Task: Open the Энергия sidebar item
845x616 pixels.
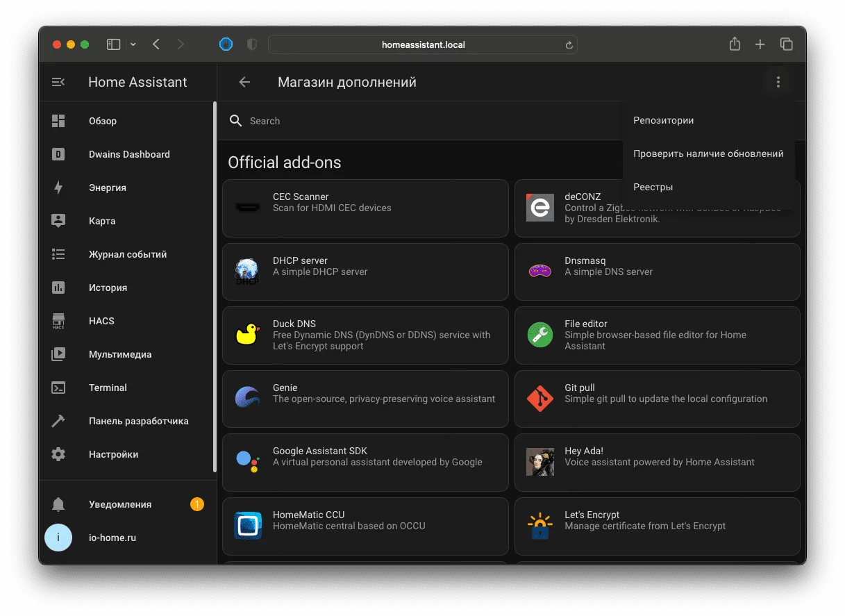Action: coord(128,188)
